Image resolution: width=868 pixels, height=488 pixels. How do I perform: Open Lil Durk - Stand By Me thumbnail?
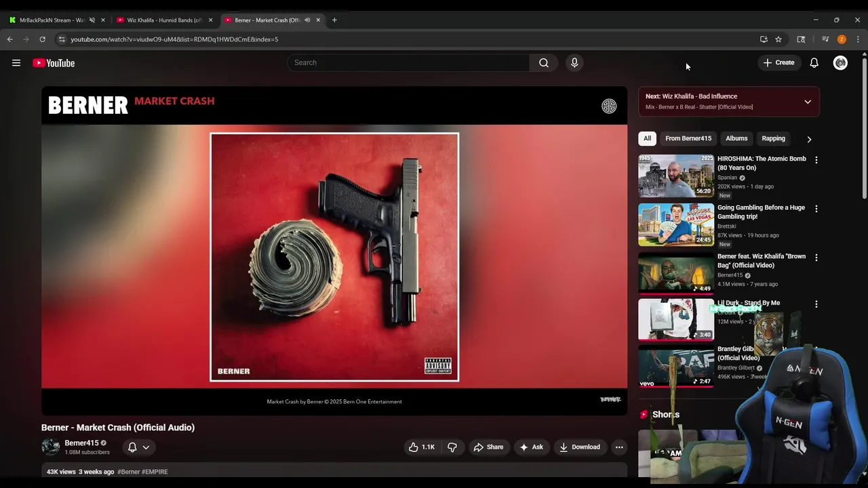point(676,319)
